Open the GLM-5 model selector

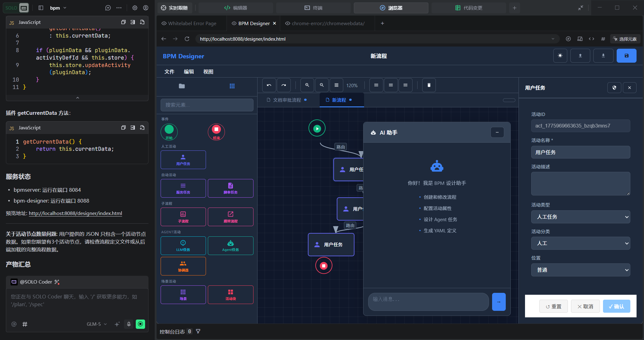(x=97, y=324)
